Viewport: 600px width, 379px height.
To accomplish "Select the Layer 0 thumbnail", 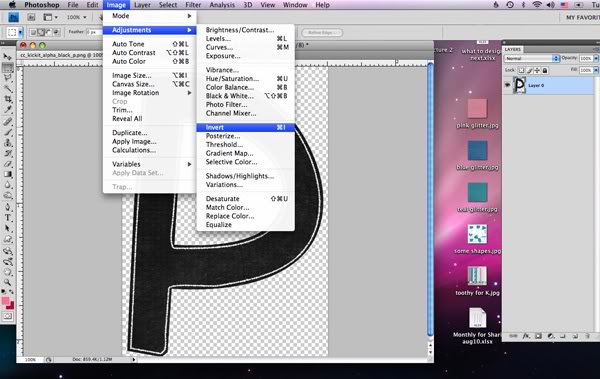I will 519,85.
